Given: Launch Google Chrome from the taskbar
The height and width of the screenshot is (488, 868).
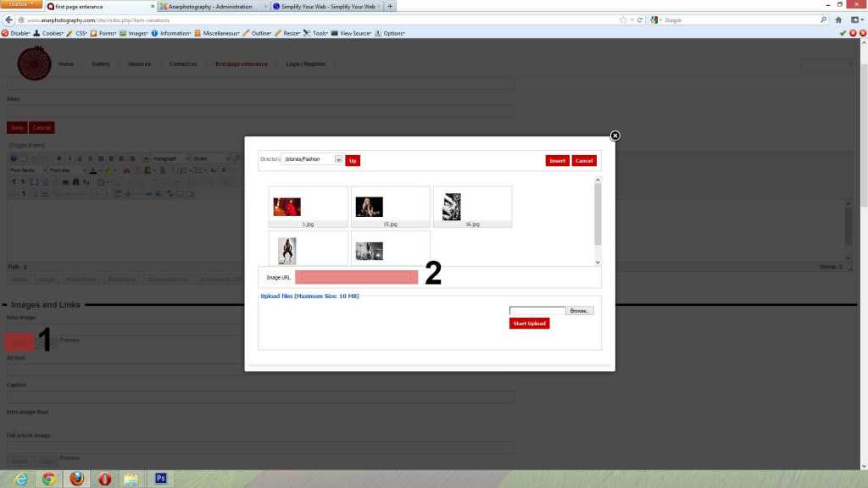Looking at the screenshot, I should pos(49,479).
